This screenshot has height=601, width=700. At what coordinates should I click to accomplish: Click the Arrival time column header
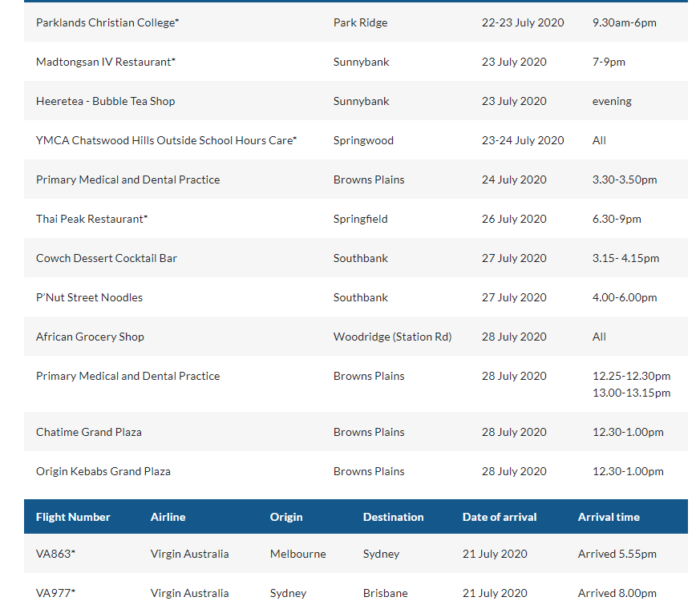609,517
